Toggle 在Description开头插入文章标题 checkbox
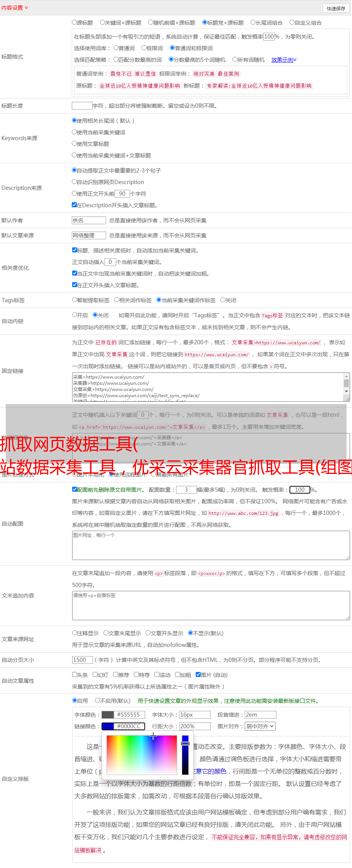 74,205
